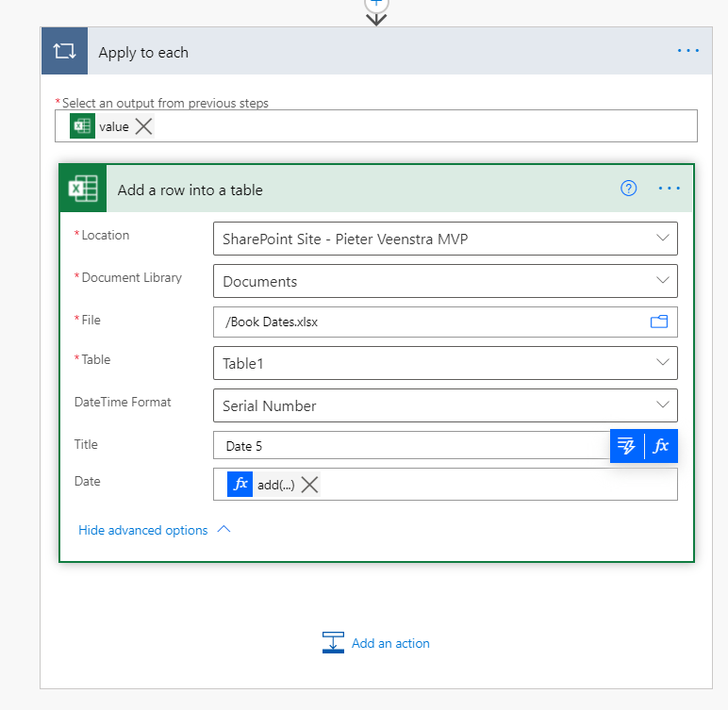Click the Select an output input box
The height and width of the screenshot is (710, 728).
point(376,125)
